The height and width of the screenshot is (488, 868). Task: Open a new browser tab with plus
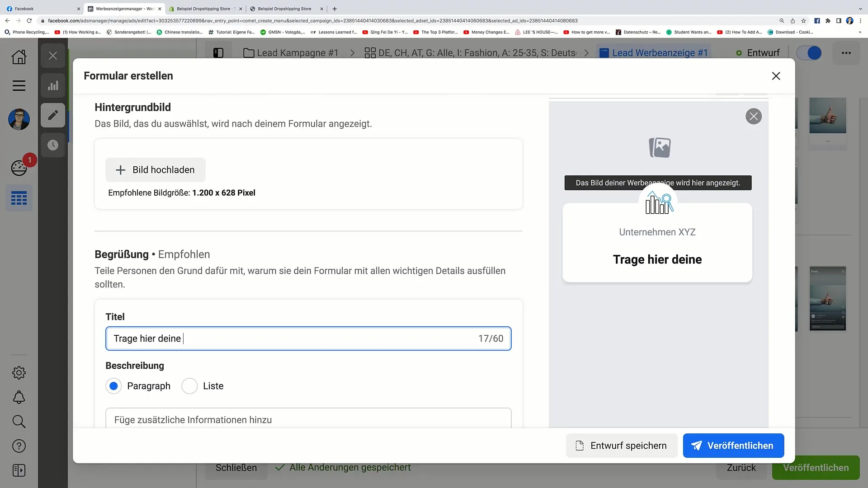coord(335,9)
